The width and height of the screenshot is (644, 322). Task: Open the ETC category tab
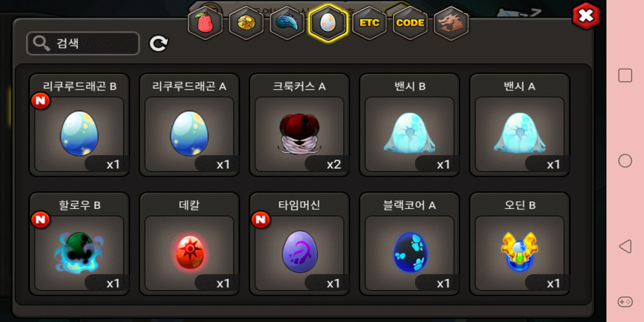tap(369, 23)
